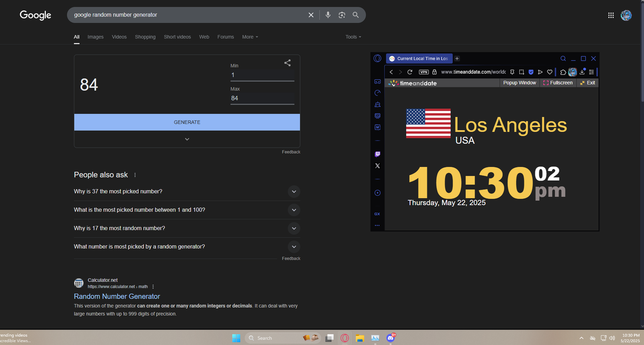Add page to bookmarks with heart icon
Viewport: 644px width, 345px height.
550,72
